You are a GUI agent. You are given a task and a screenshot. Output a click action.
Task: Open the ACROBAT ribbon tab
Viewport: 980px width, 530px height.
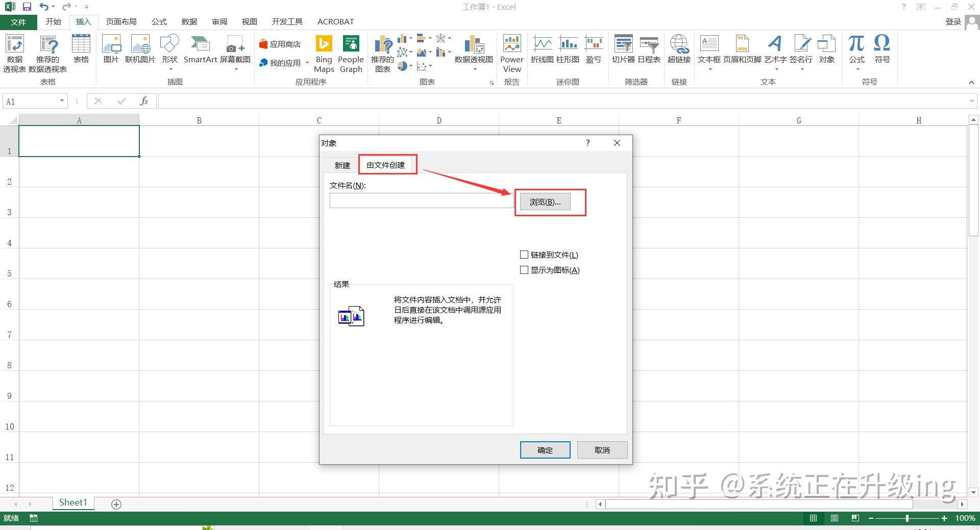[x=335, y=21]
